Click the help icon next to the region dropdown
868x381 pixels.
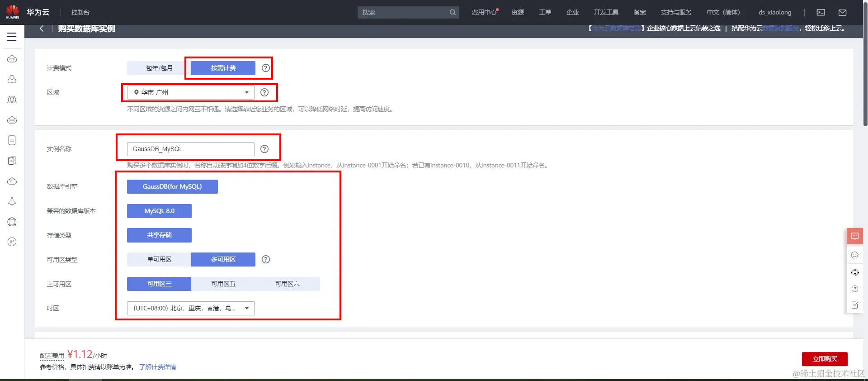[264, 92]
